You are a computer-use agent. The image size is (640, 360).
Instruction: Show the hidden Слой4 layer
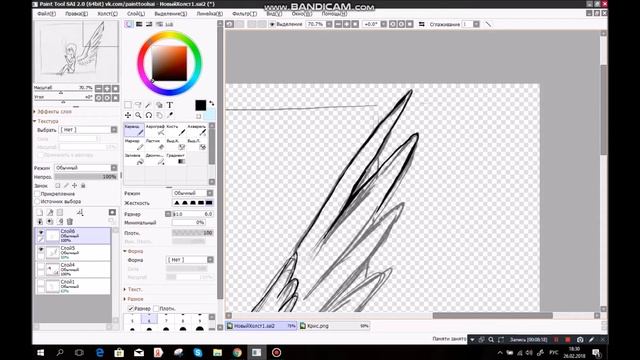click(x=41, y=266)
